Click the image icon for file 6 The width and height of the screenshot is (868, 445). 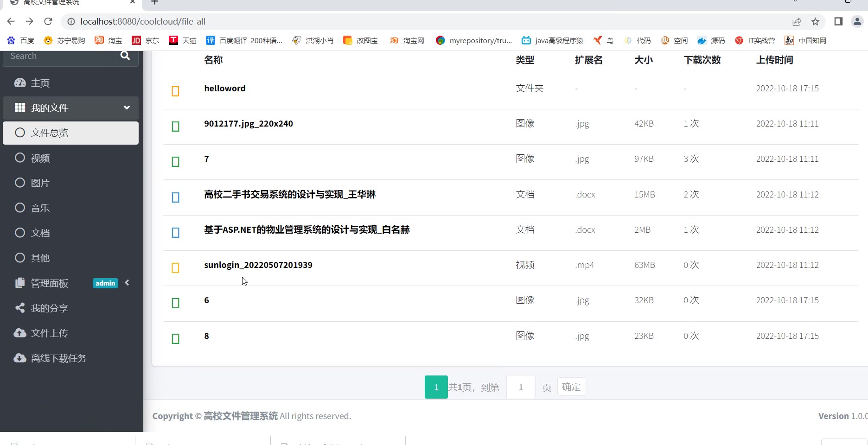(176, 303)
